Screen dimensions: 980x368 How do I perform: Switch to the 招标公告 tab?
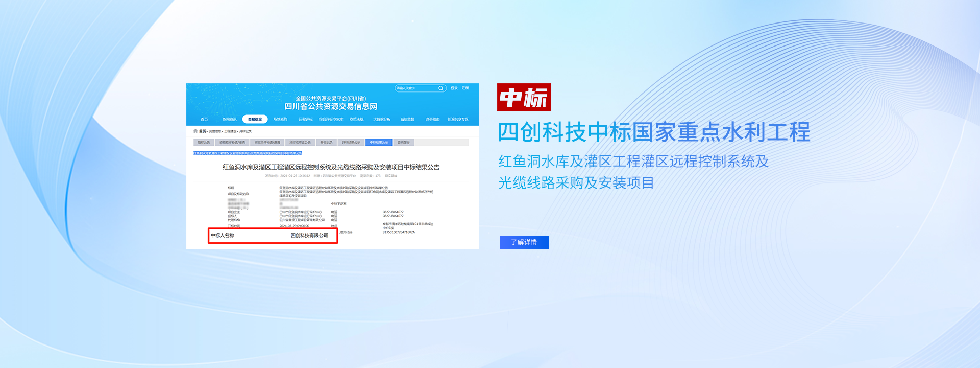point(204,143)
